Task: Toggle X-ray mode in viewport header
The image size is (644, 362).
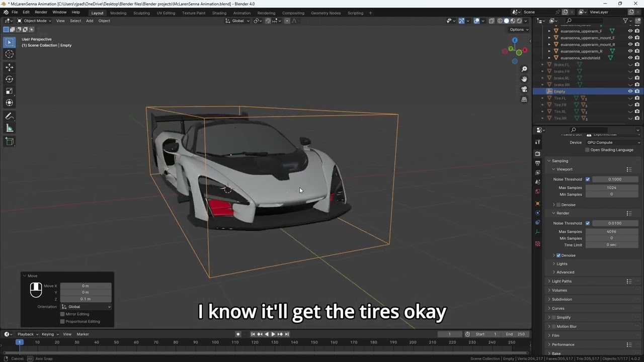Action: [x=491, y=21]
